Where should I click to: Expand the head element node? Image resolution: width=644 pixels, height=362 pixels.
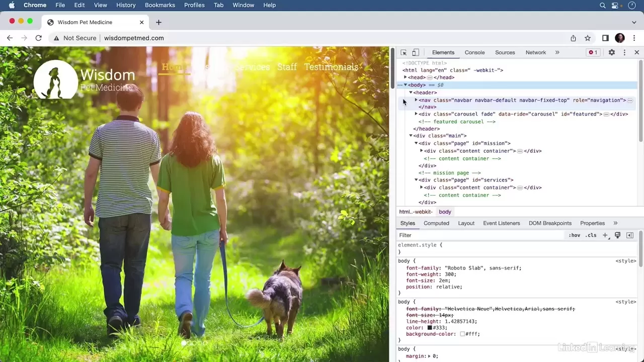(406, 77)
